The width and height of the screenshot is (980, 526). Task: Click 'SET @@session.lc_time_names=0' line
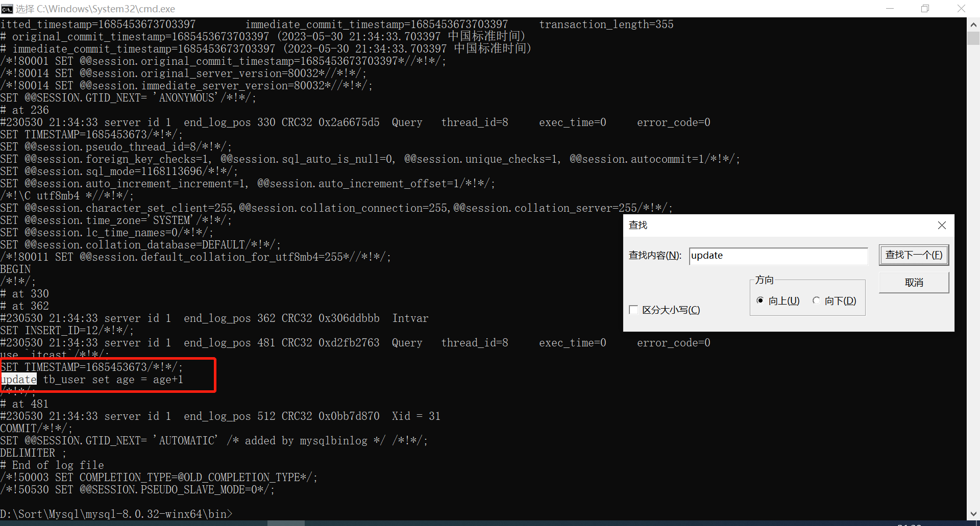tap(106, 233)
